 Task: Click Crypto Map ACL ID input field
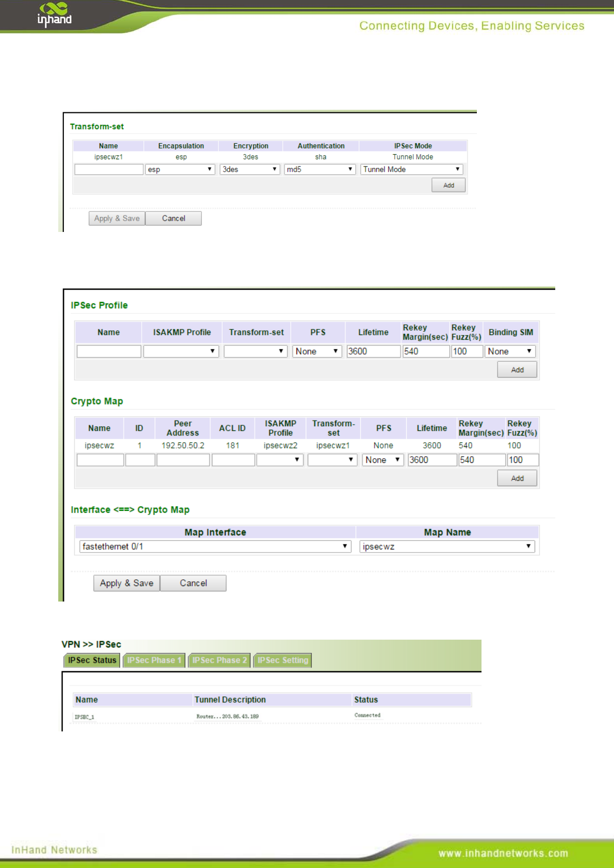(x=233, y=460)
